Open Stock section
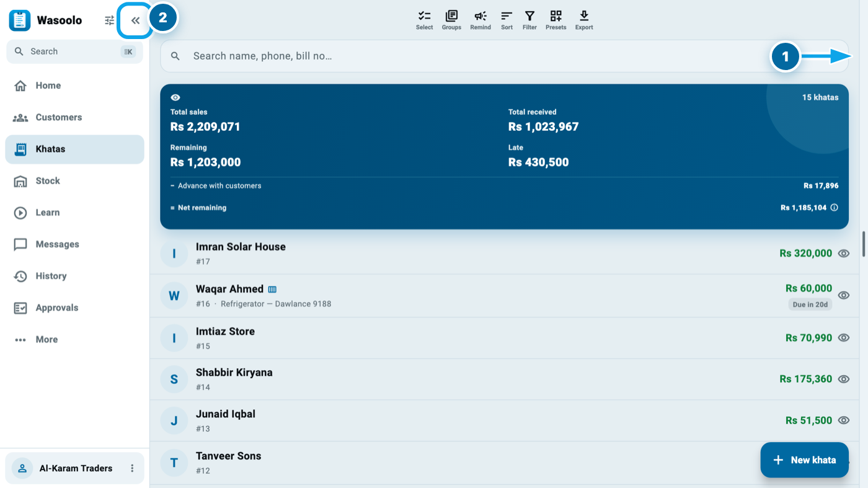868x488 pixels. pyautogui.click(x=74, y=181)
